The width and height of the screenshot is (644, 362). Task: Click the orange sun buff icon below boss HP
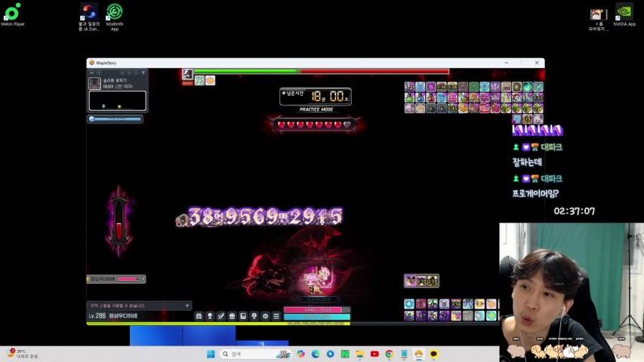(x=211, y=81)
